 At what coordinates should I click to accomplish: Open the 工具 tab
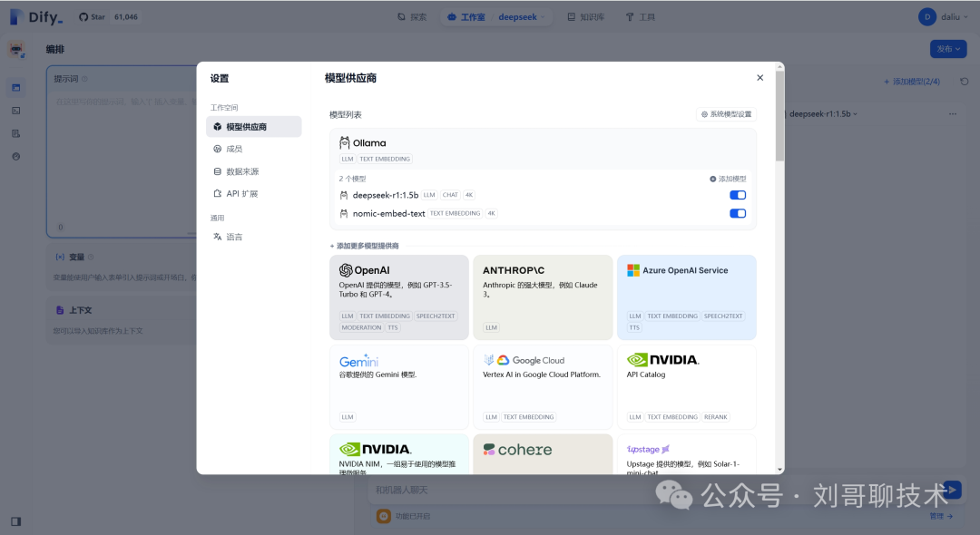click(641, 17)
